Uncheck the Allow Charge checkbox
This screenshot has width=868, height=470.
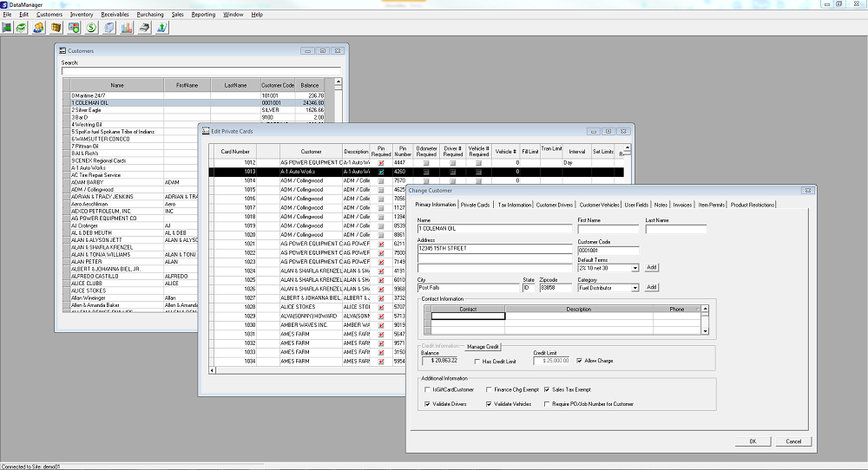click(x=580, y=361)
